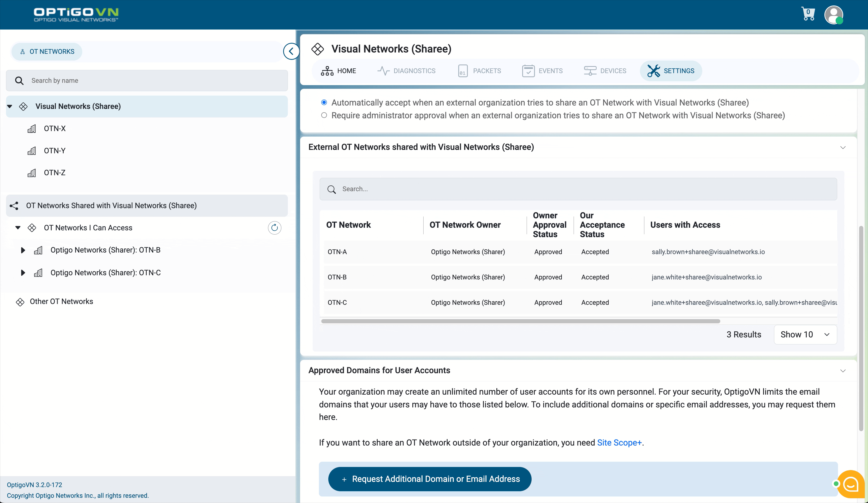
Task: Switch to the Home tab
Action: [338, 71]
